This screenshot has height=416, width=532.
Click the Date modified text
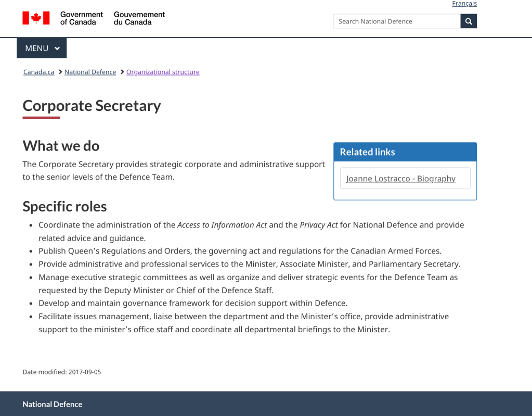click(61, 372)
